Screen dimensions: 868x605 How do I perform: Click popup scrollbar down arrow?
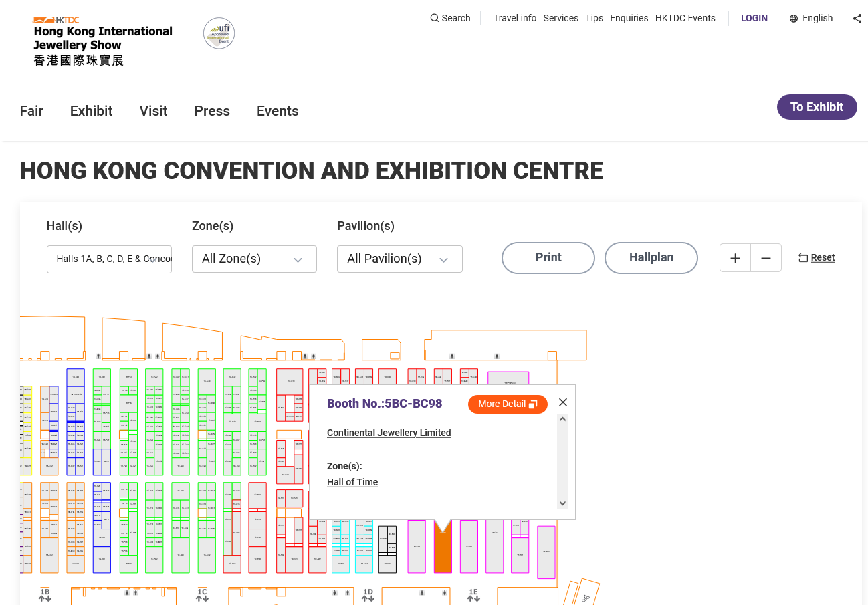[562, 503]
